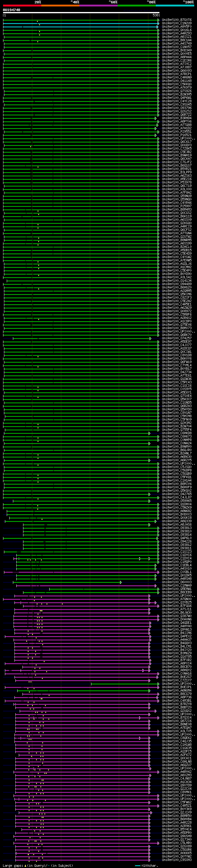This screenshot has height=868, width=197.
Task: Select the UniRef100_C4R6N9 label
Action: pos(177,78)
